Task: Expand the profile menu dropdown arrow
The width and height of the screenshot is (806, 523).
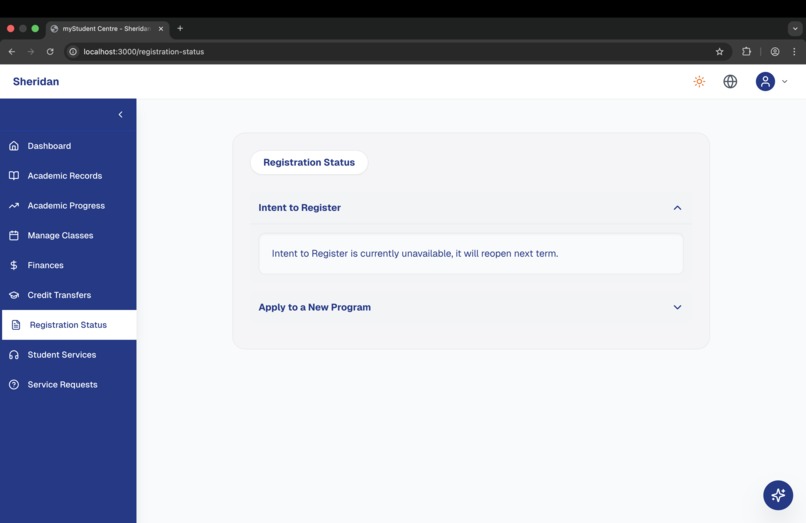Action: (x=784, y=81)
